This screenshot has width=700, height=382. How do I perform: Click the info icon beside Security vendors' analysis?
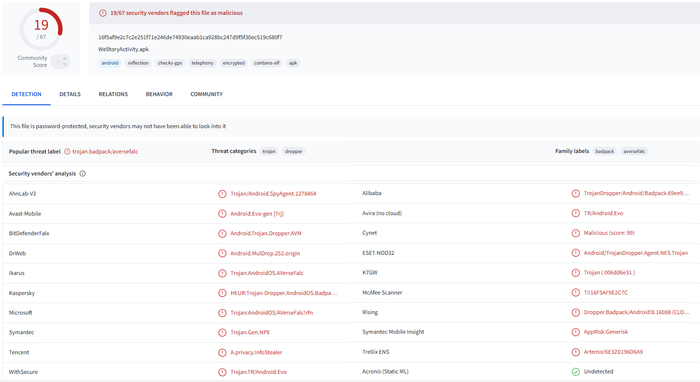tap(83, 174)
